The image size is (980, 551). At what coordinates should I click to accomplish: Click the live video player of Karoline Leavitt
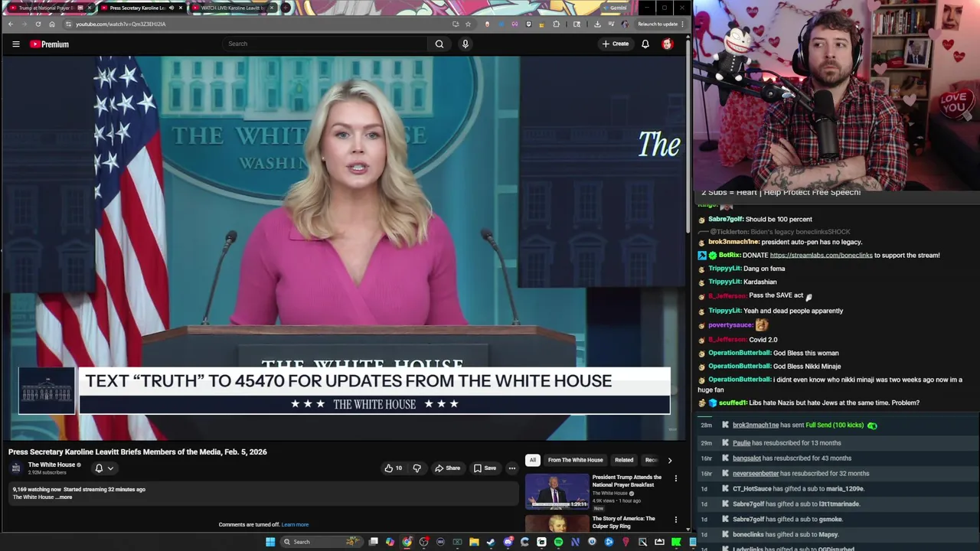coord(343,249)
